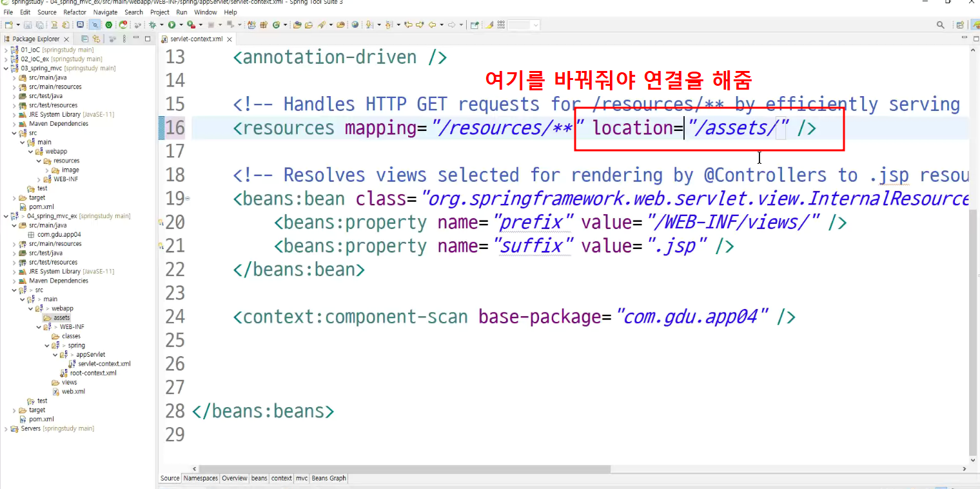Switch to the beans editor tab

click(259, 478)
